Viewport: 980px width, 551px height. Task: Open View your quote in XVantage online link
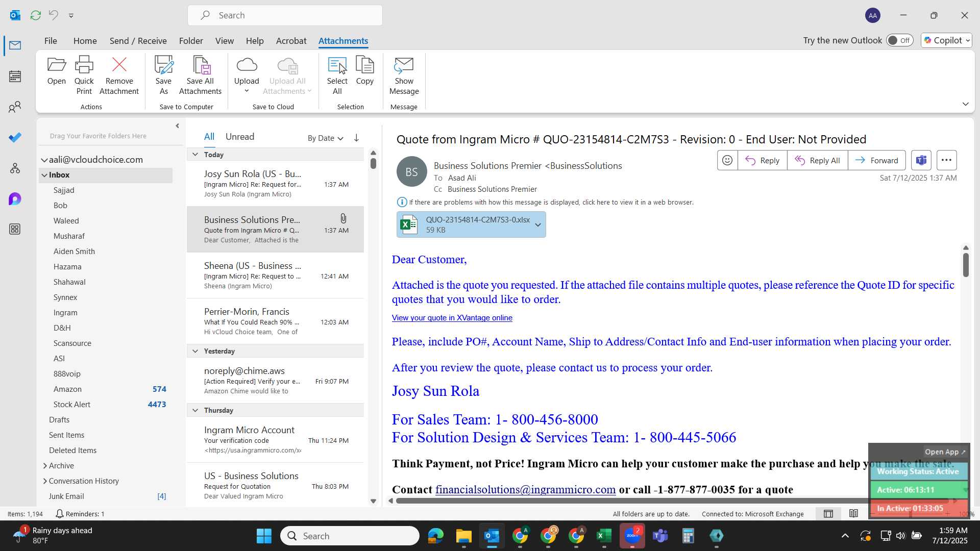452,318
